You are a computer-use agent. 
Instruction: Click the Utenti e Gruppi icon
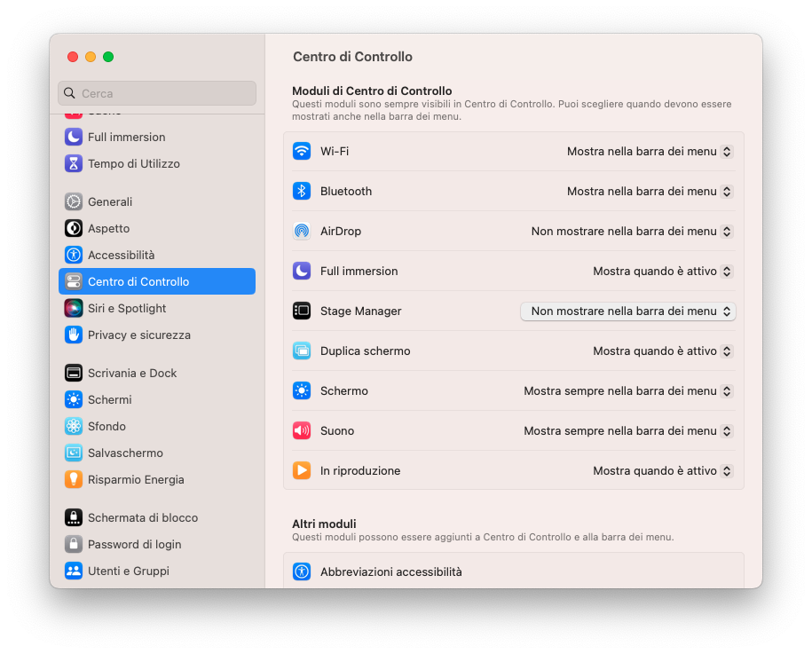[x=74, y=571]
